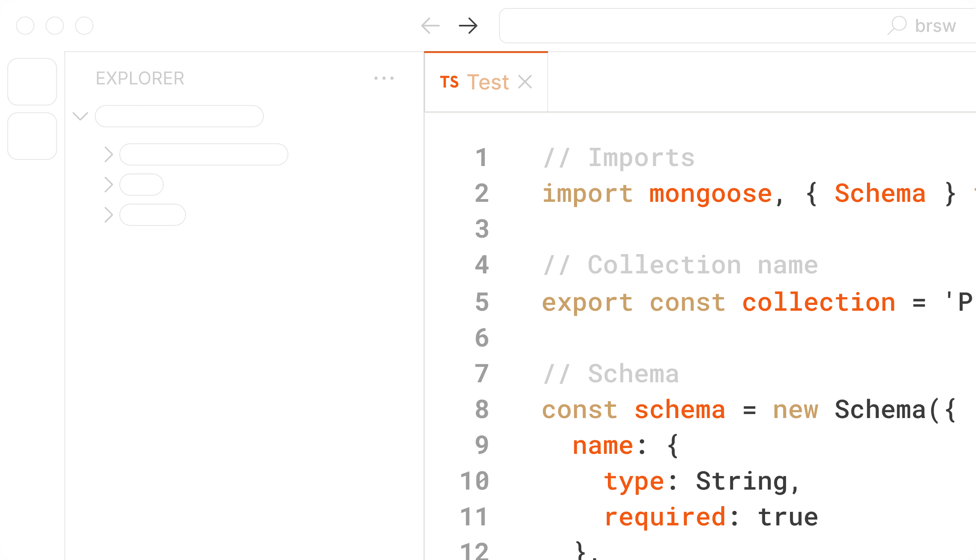
Task: Click the TS file icon on tab
Action: click(x=449, y=82)
